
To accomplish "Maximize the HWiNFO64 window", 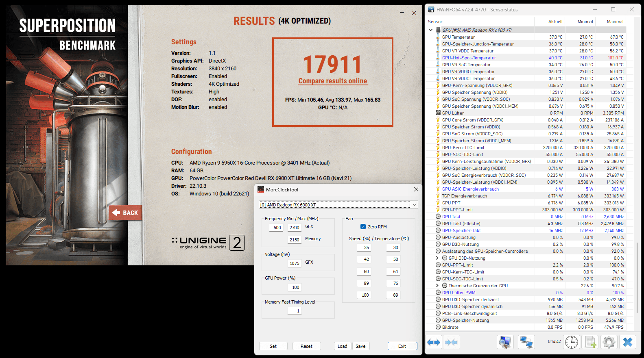I will [x=613, y=9].
